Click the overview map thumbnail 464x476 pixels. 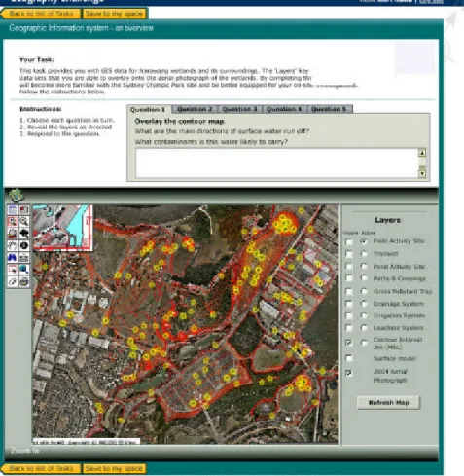pos(63,228)
